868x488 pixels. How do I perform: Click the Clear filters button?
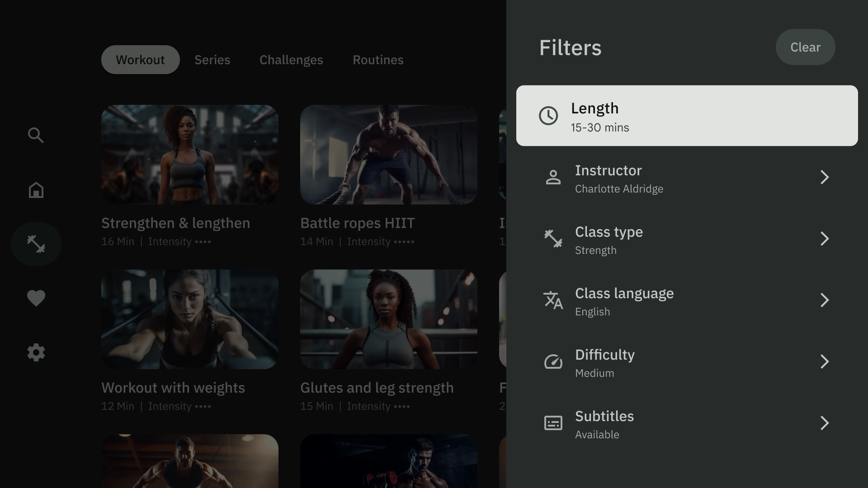coord(806,47)
